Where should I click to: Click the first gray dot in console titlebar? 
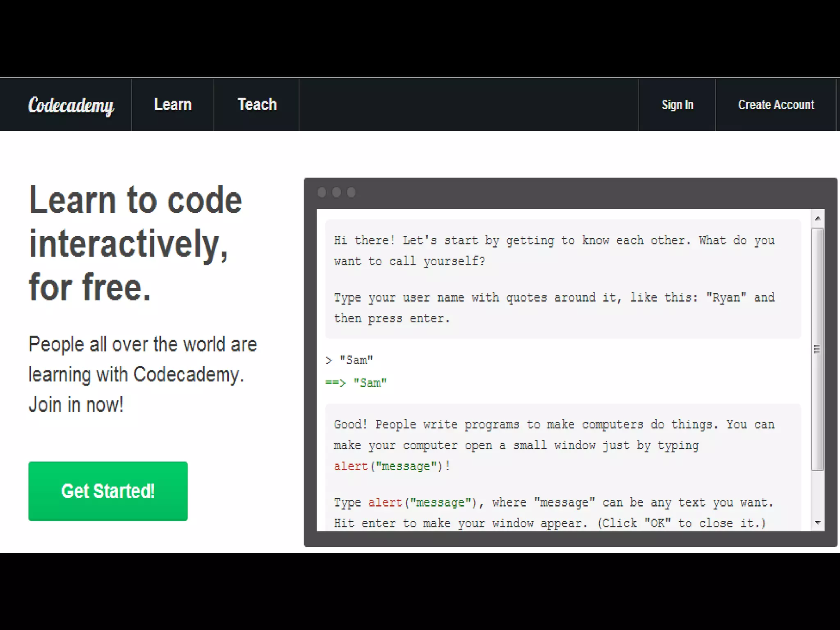322,192
